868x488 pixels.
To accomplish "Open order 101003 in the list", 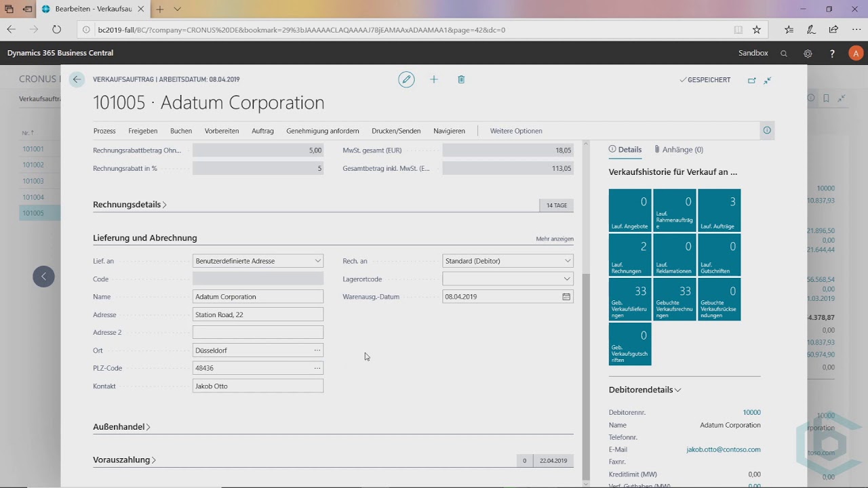I will point(33,181).
